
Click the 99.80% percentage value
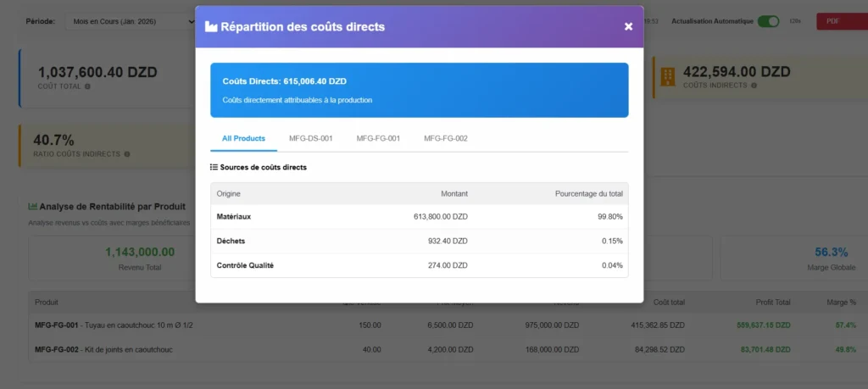coord(610,217)
